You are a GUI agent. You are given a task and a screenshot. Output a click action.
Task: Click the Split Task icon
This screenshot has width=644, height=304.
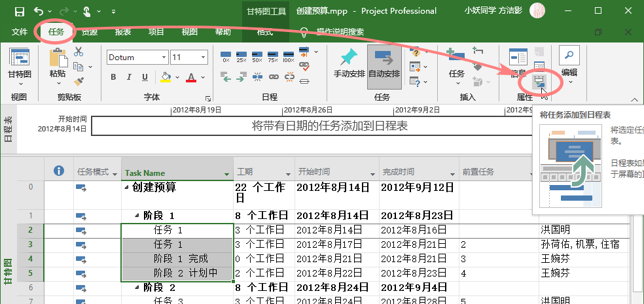click(x=257, y=76)
